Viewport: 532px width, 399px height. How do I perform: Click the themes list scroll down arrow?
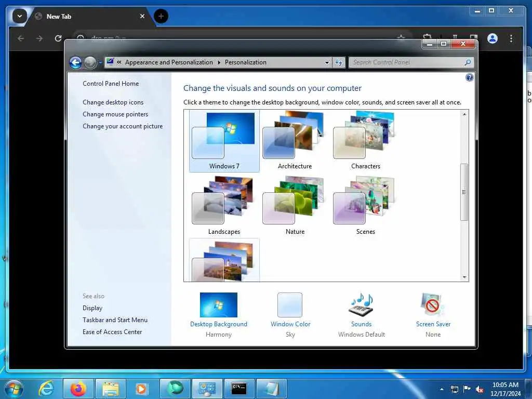pos(464,277)
